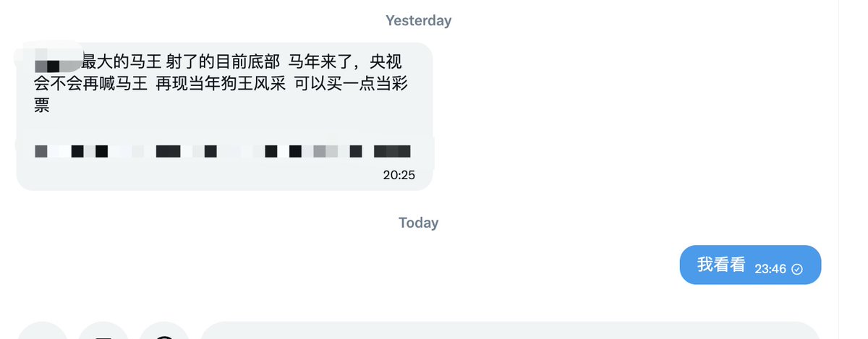
Task: Click the "Today" date separator
Action: (418, 223)
